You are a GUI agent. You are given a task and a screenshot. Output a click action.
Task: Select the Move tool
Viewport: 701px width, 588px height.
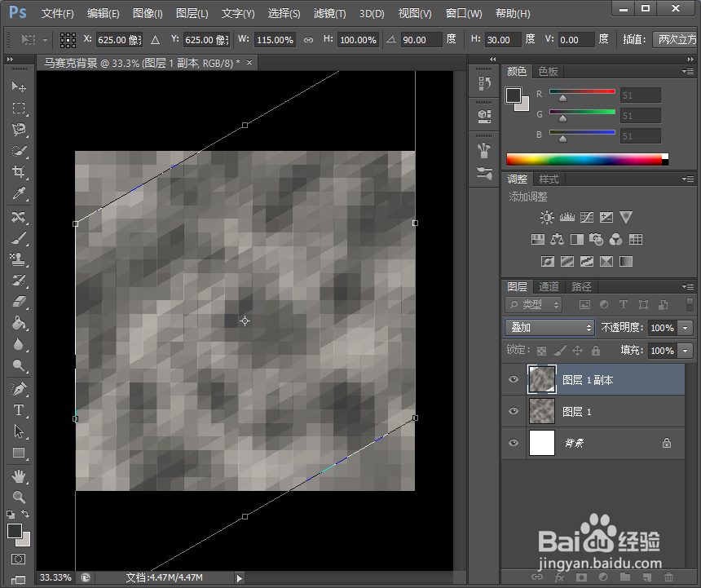tap(18, 86)
